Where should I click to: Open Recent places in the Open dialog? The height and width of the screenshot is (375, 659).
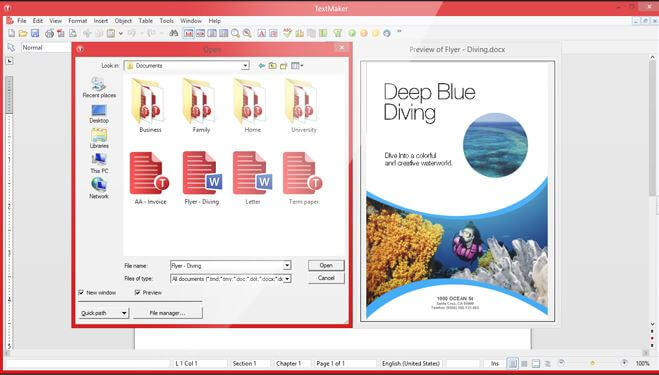point(99,87)
